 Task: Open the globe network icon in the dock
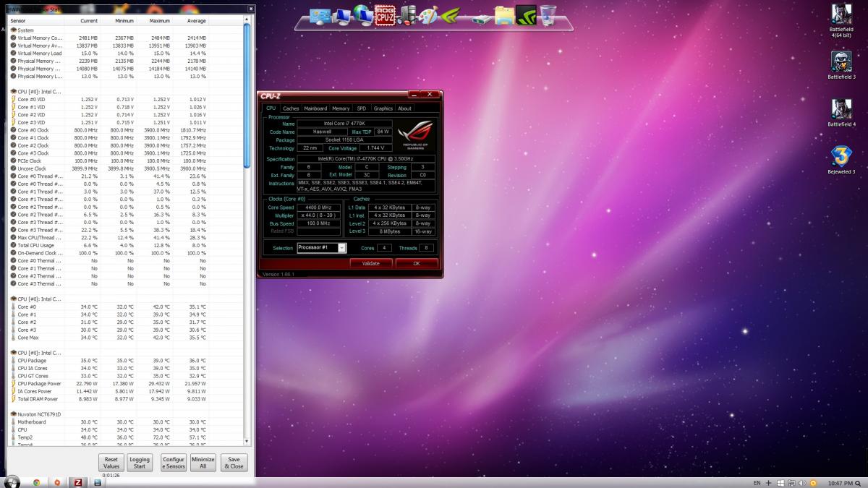363,14
